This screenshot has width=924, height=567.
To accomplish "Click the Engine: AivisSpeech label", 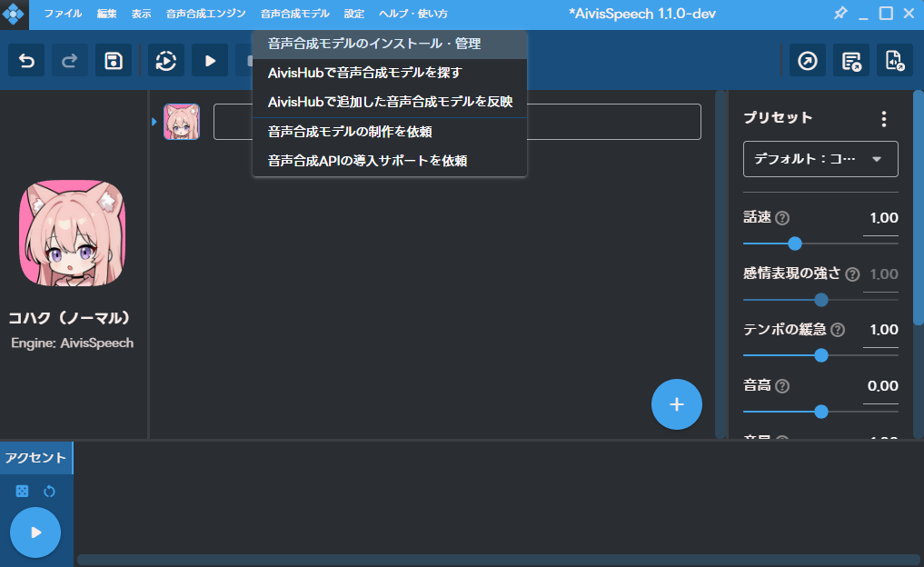I will click(72, 343).
